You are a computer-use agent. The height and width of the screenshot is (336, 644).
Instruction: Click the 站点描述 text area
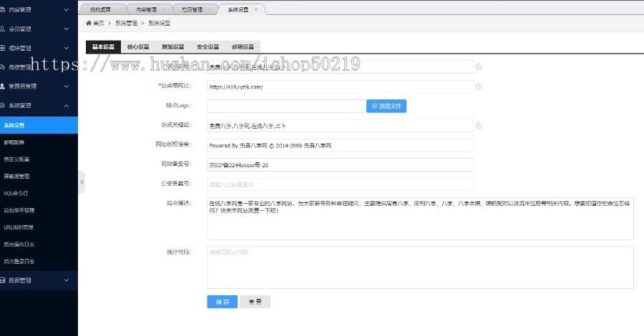tap(420, 219)
